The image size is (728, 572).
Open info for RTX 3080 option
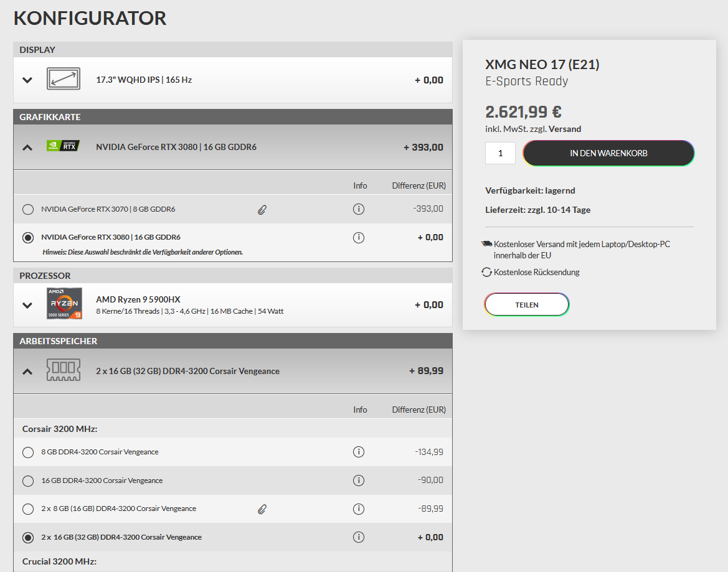click(x=359, y=238)
